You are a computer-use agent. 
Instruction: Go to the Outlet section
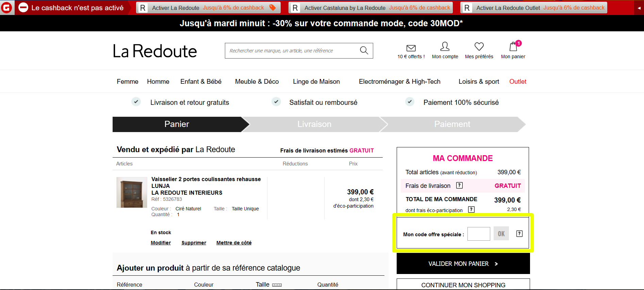517,82
